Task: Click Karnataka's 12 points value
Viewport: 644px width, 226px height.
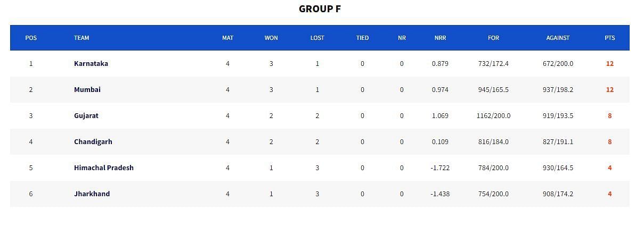Action: (609, 63)
